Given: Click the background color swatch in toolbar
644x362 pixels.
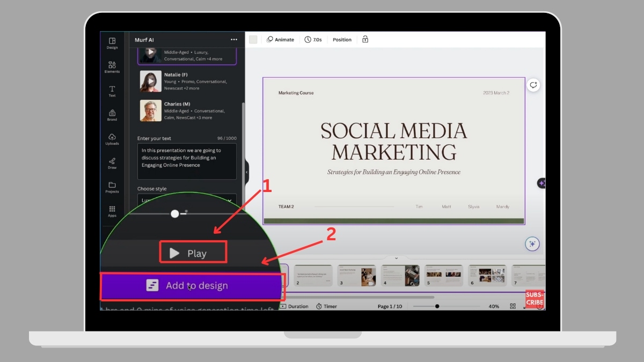Looking at the screenshot, I should click(253, 40).
